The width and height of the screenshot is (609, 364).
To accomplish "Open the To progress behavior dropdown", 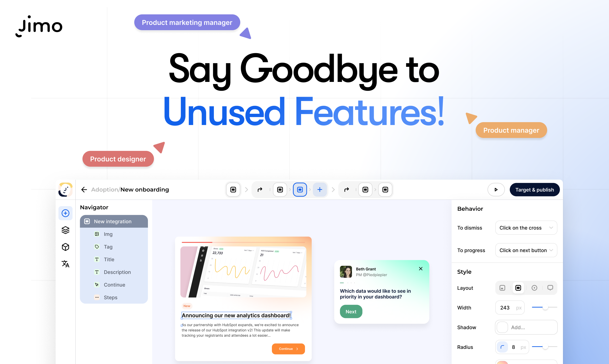I will pos(525,250).
